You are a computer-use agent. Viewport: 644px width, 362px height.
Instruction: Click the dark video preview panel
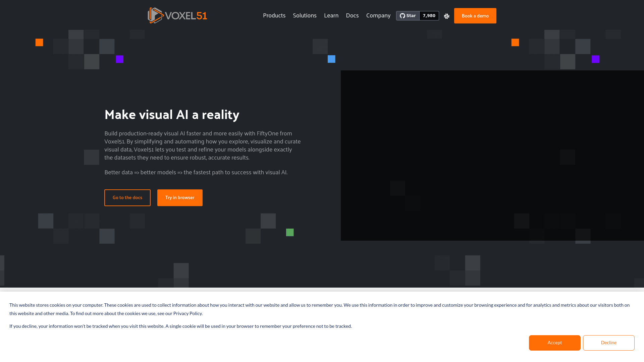pyautogui.click(x=492, y=155)
